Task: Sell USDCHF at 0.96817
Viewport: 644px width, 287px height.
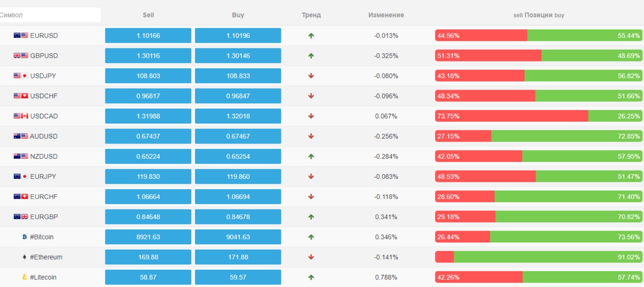Action: (148, 96)
